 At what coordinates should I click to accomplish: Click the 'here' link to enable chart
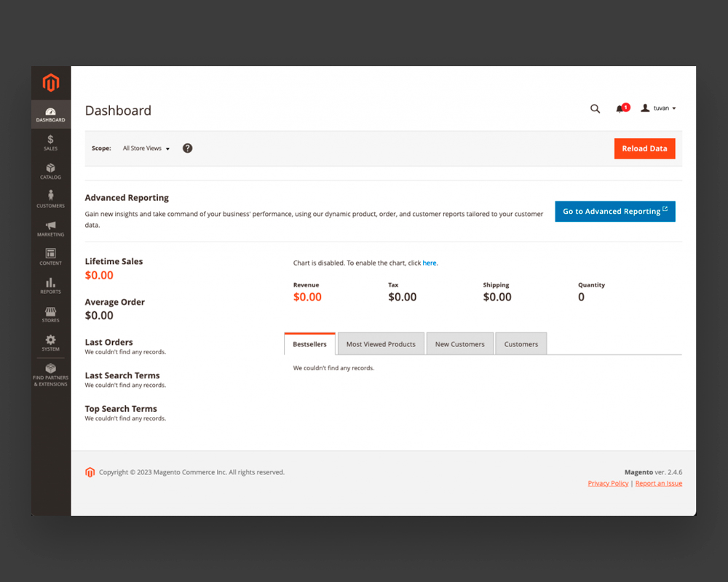430,263
